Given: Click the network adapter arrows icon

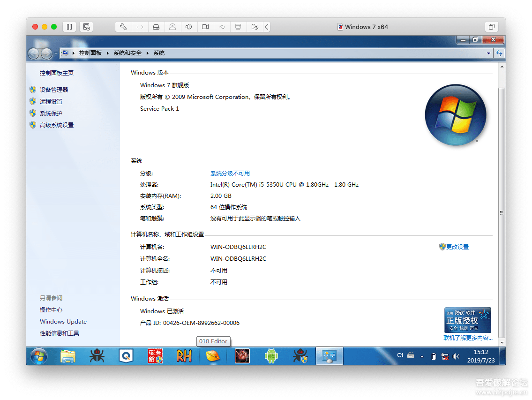Looking at the screenshot, I should 140,27.
